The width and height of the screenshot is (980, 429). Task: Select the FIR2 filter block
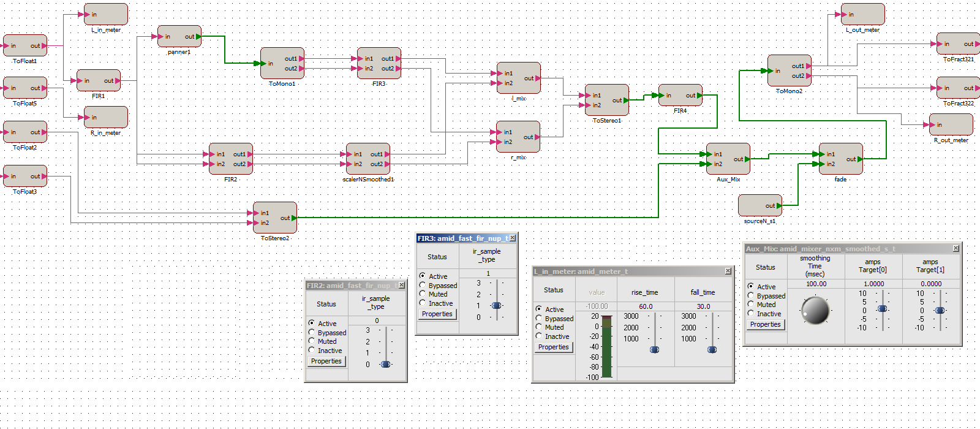tap(231, 159)
